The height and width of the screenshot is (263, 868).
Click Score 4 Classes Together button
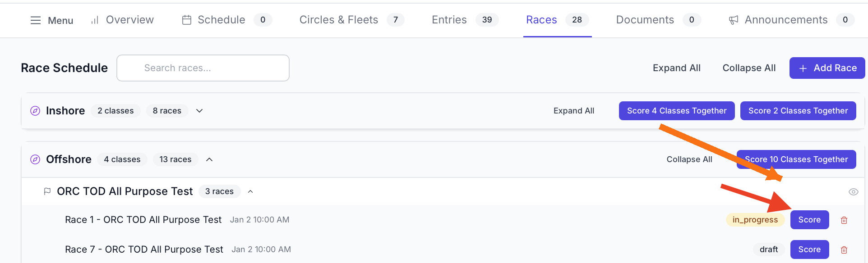pos(676,111)
